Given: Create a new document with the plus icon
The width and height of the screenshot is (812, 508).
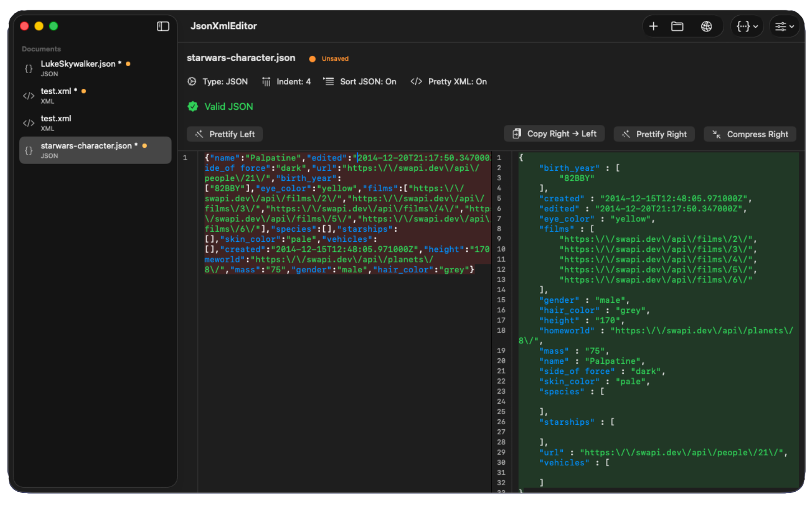Looking at the screenshot, I should tap(653, 26).
